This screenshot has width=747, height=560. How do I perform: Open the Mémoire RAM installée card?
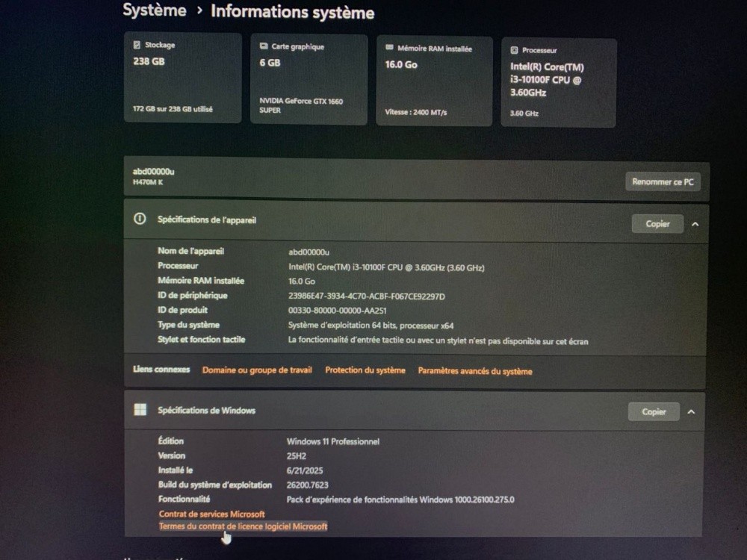[434, 81]
